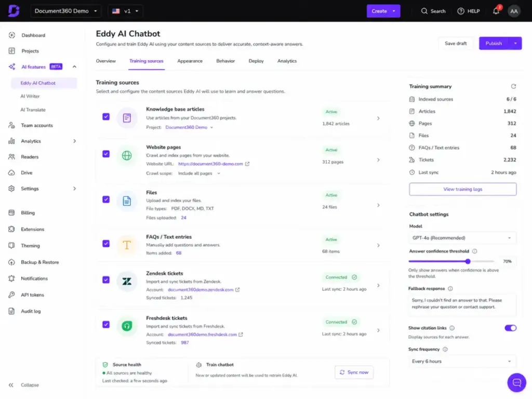Open the Document360 Demo workspace dropdown
This screenshot has width=532, height=399.
65,11
